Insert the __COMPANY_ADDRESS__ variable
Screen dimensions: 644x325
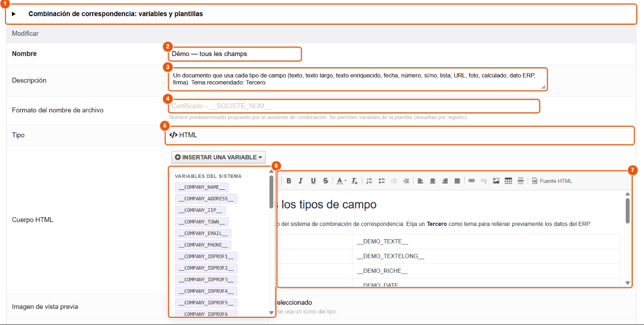click(x=206, y=199)
